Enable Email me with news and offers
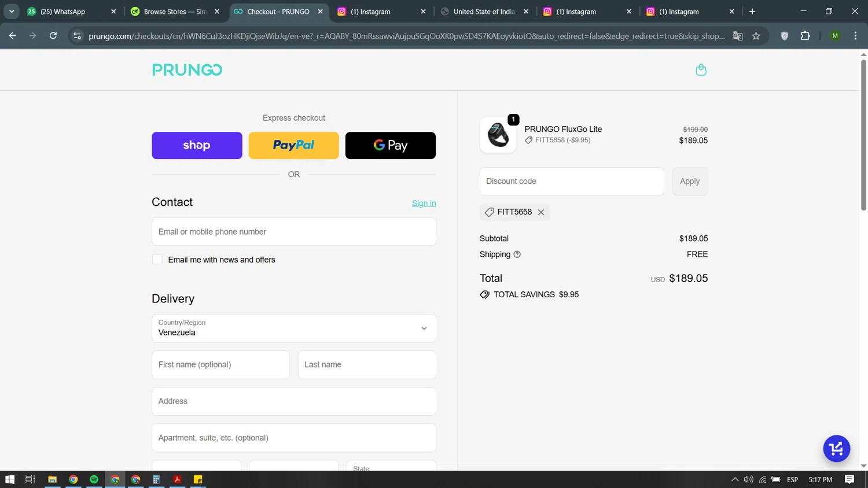868x488 pixels. pos(157,260)
